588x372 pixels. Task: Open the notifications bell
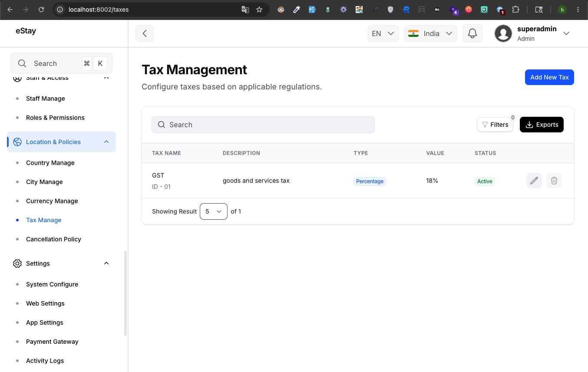click(472, 33)
